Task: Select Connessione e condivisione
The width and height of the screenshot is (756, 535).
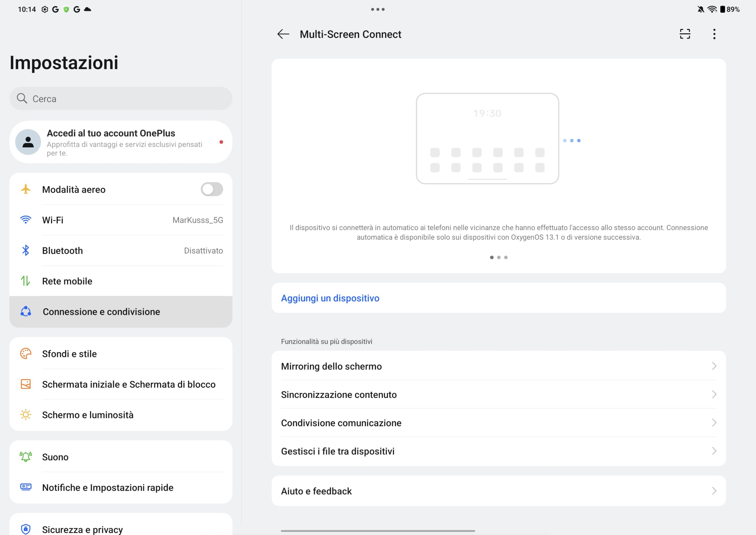Action: click(x=121, y=312)
